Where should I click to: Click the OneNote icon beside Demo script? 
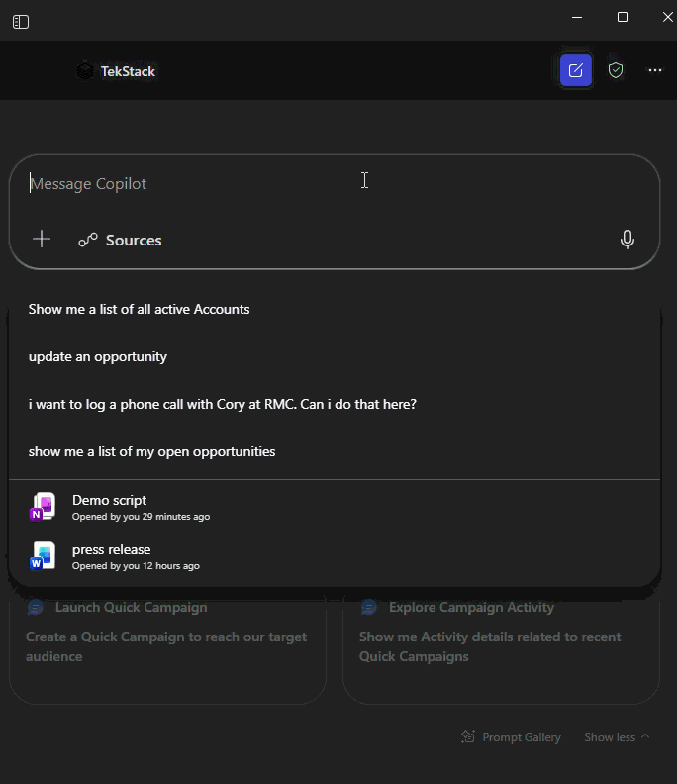click(x=43, y=507)
